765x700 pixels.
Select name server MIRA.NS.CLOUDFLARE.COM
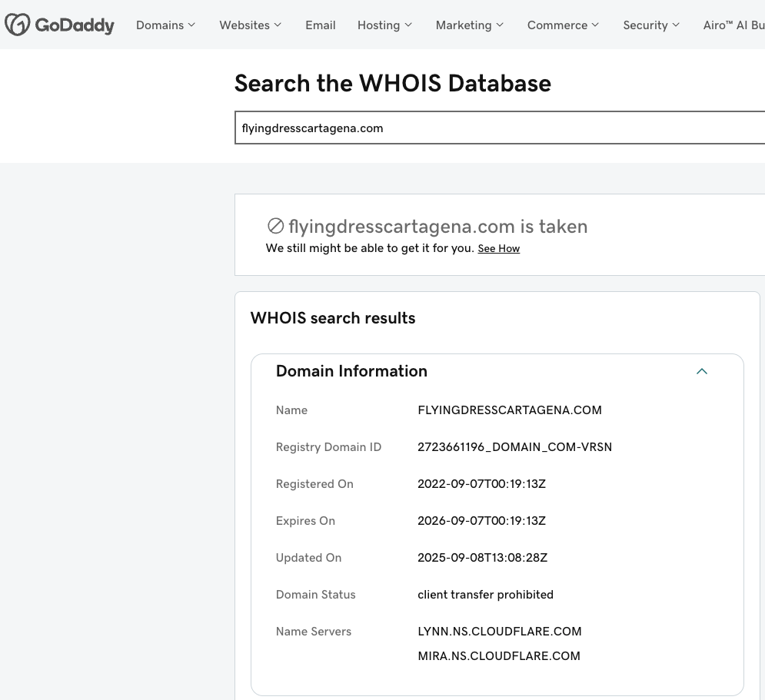pos(499,656)
